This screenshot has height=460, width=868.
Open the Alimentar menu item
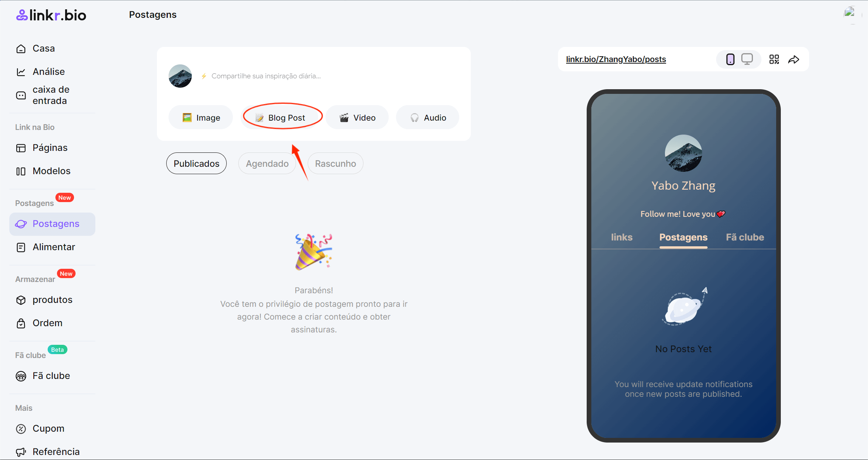pos(53,247)
